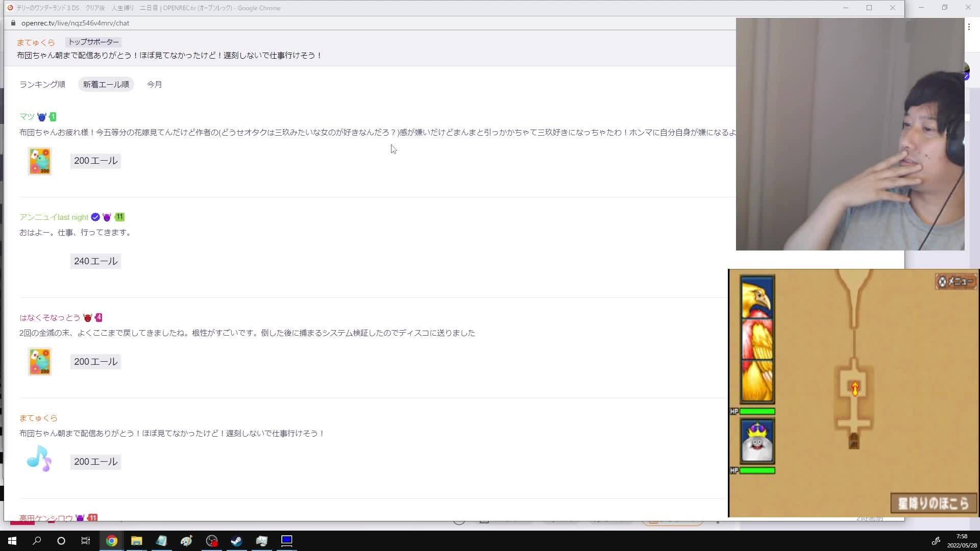Image resolution: width=980 pixels, height=551 pixels.
Task: Click the red demon badge next to はなくそなっとう
Action: [87, 317]
